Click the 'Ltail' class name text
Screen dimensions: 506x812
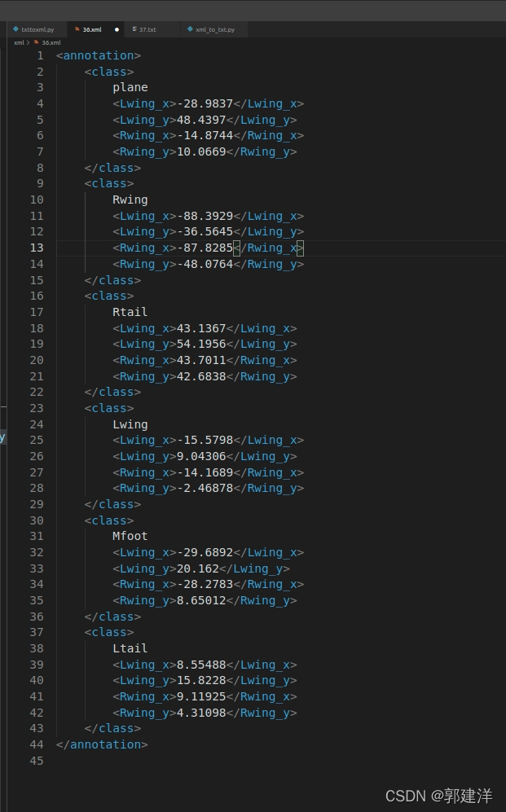coord(130,648)
